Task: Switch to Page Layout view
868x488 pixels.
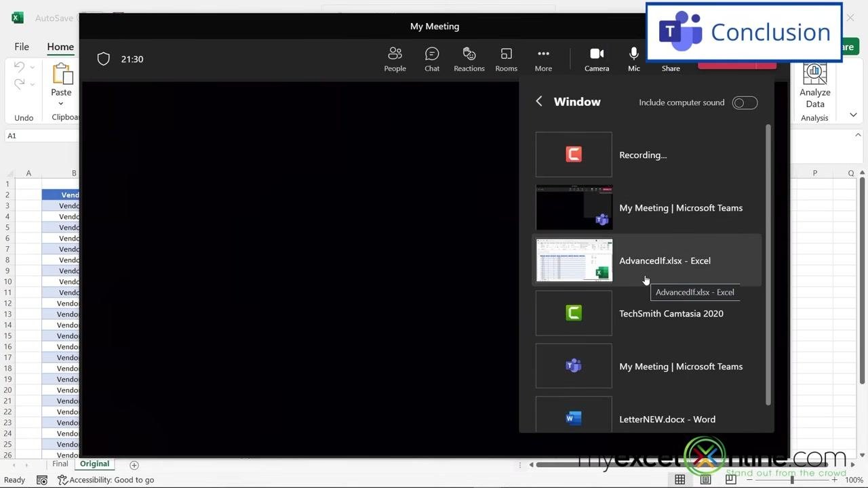Action: pos(705,480)
